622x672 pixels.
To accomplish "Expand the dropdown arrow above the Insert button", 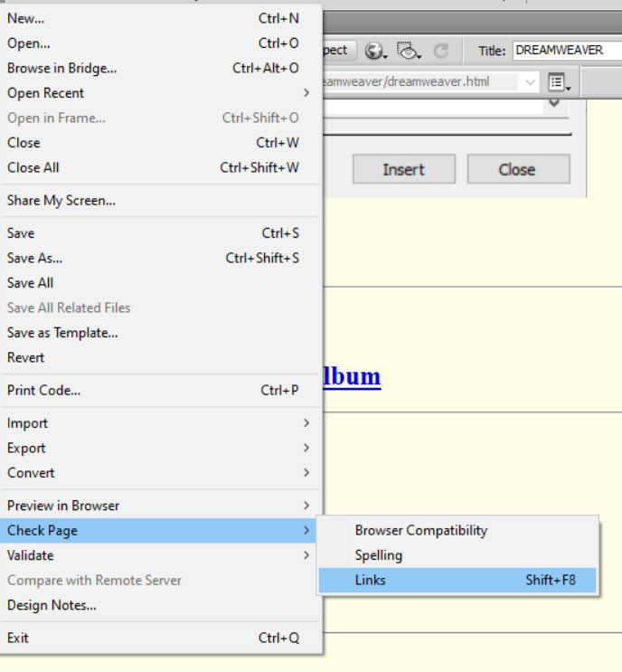I will click(555, 103).
